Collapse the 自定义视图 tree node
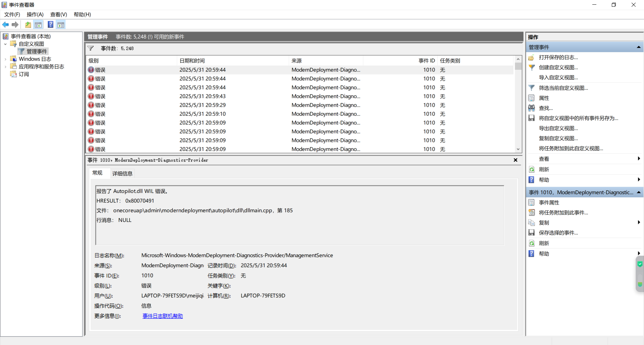 [5, 44]
